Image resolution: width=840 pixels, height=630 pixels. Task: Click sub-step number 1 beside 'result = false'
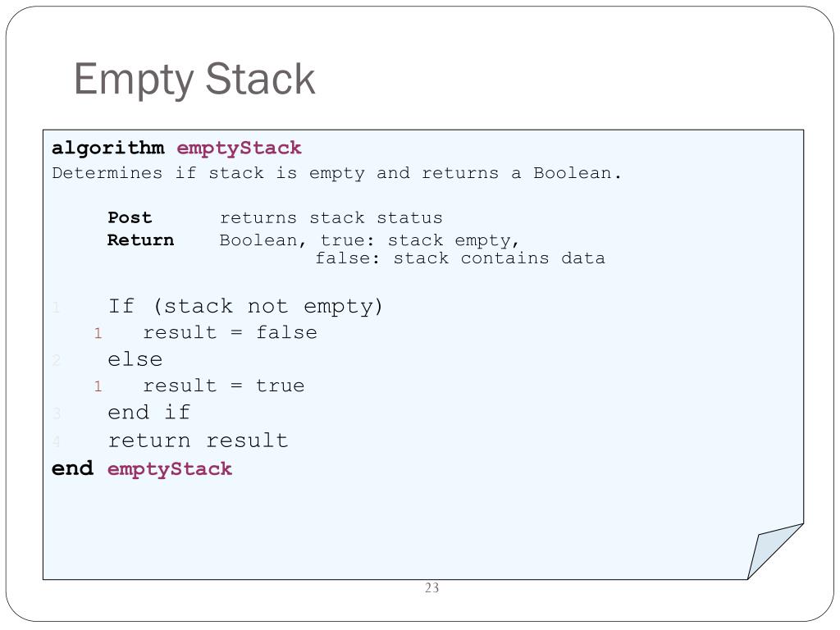click(98, 334)
